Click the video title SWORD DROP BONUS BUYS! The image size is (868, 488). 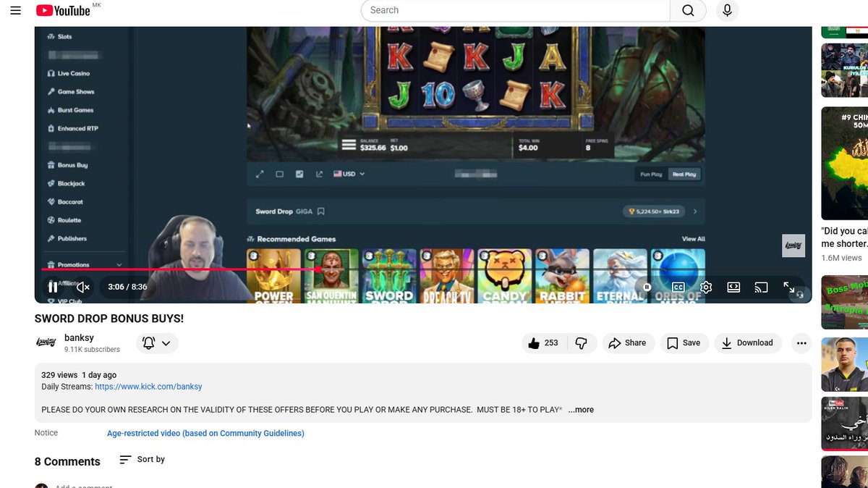109,319
